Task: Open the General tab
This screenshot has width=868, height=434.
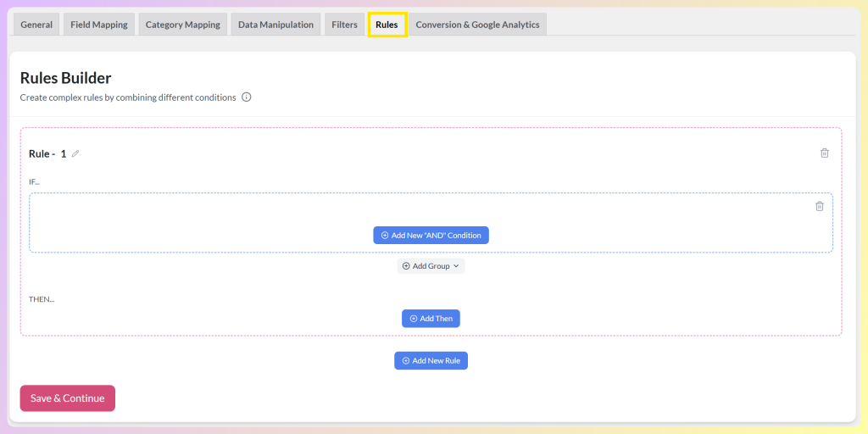Action: 36,25
